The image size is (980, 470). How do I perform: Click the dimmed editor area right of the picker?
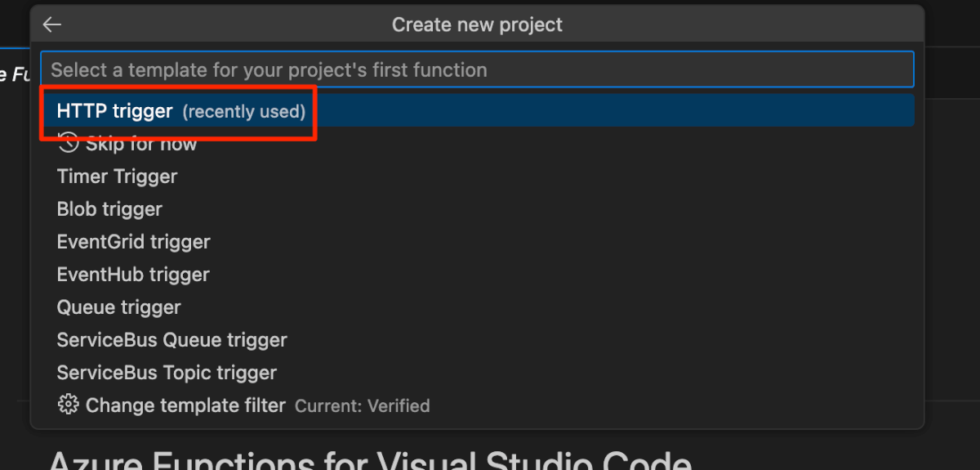click(x=952, y=245)
